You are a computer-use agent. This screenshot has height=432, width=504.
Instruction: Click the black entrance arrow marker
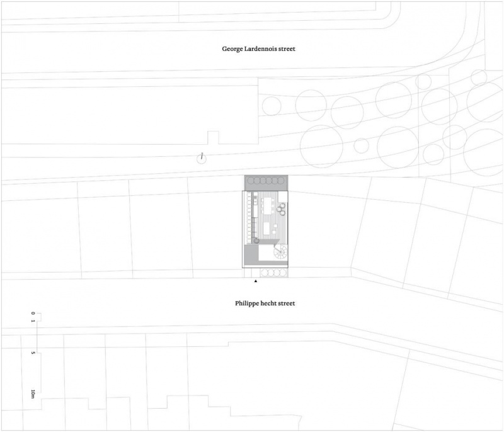pos(256,281)
